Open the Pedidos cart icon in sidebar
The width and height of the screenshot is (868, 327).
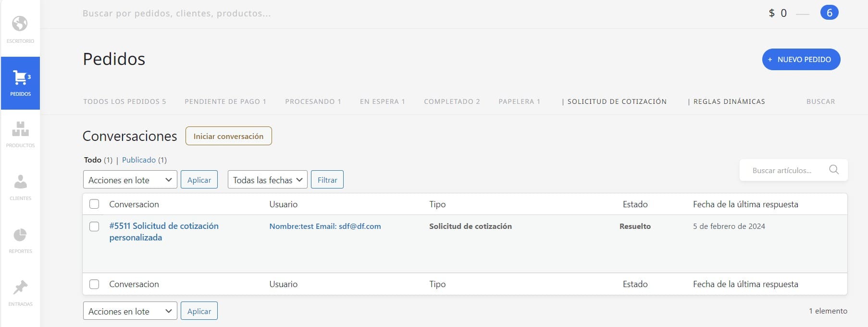[x=20, y=77]
